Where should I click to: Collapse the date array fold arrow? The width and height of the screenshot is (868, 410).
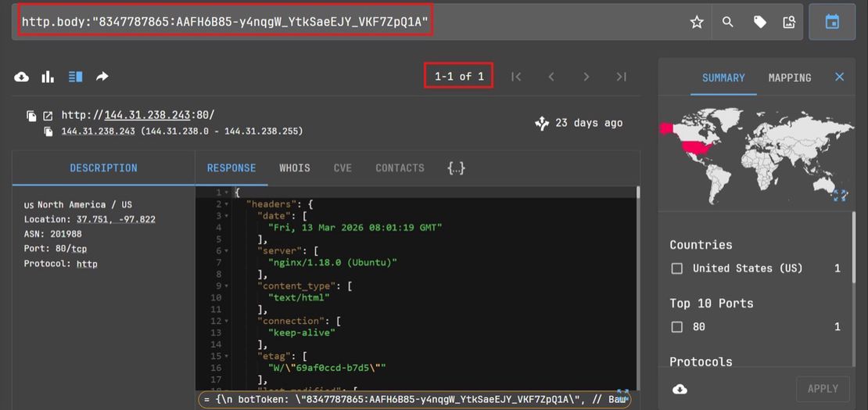(227, 216)
